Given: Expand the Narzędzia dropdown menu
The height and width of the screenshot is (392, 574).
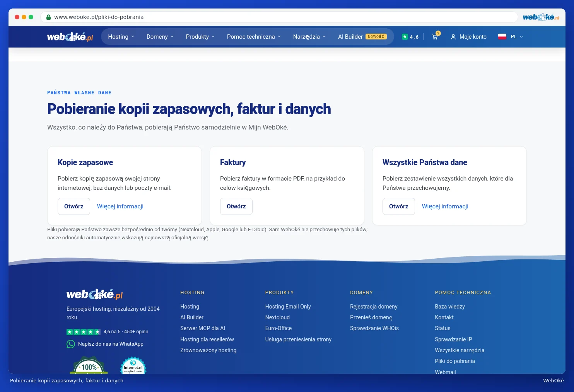Looking at the screenshot, I should click(309, 37).
